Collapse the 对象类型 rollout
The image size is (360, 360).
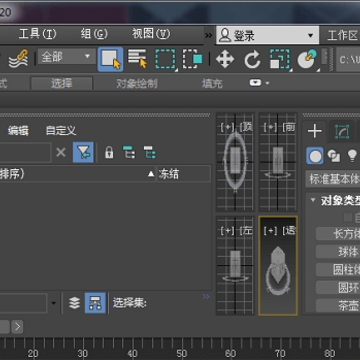click(313, 200)
